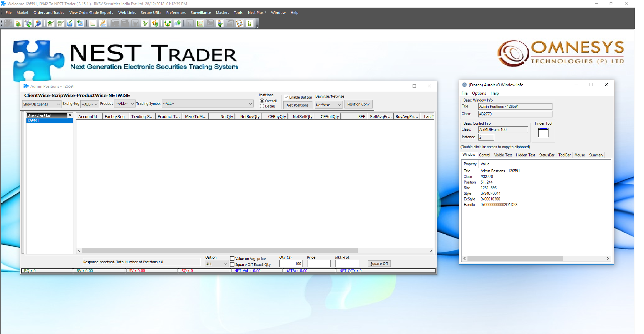Image resolution: width=644 pixels, height=334 pixels.
Task: Click the green padlock toolbar icon
Action: coord(18,23)
